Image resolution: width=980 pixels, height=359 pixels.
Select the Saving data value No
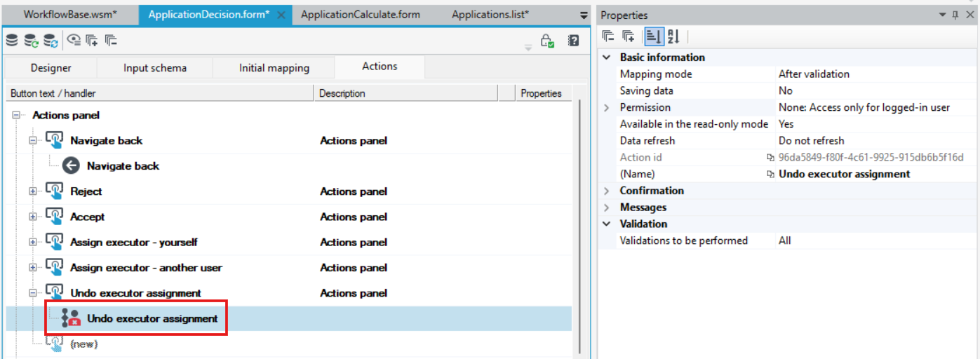877,91
